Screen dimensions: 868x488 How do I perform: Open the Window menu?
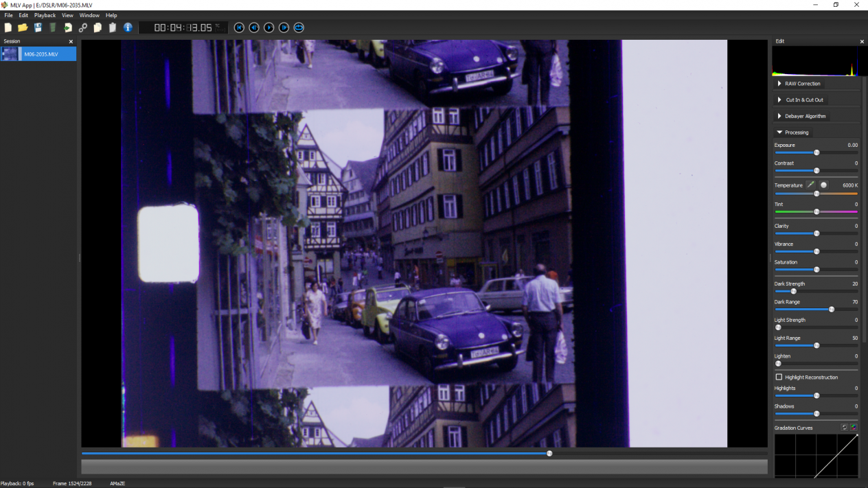(x=89, y=15)
